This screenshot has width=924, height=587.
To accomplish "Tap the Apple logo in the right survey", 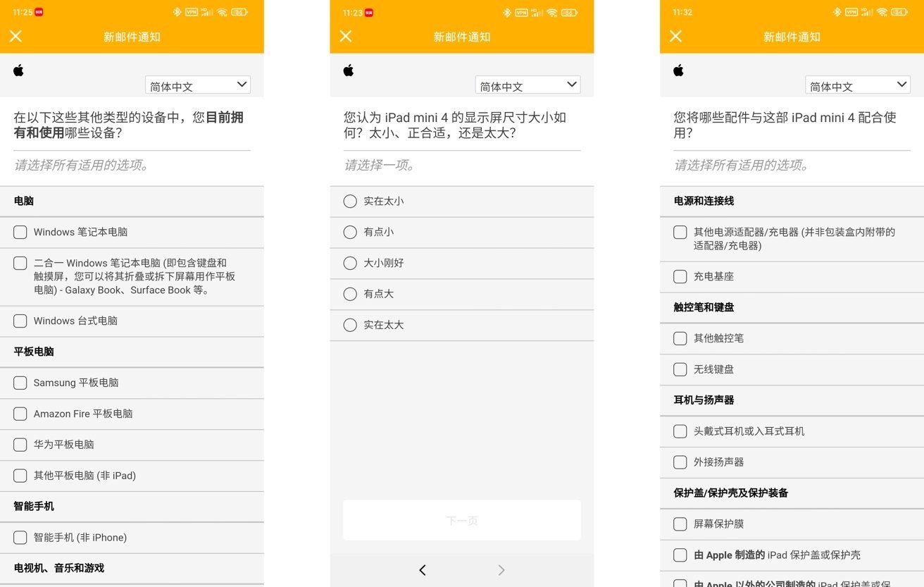I will coord(678,70).
